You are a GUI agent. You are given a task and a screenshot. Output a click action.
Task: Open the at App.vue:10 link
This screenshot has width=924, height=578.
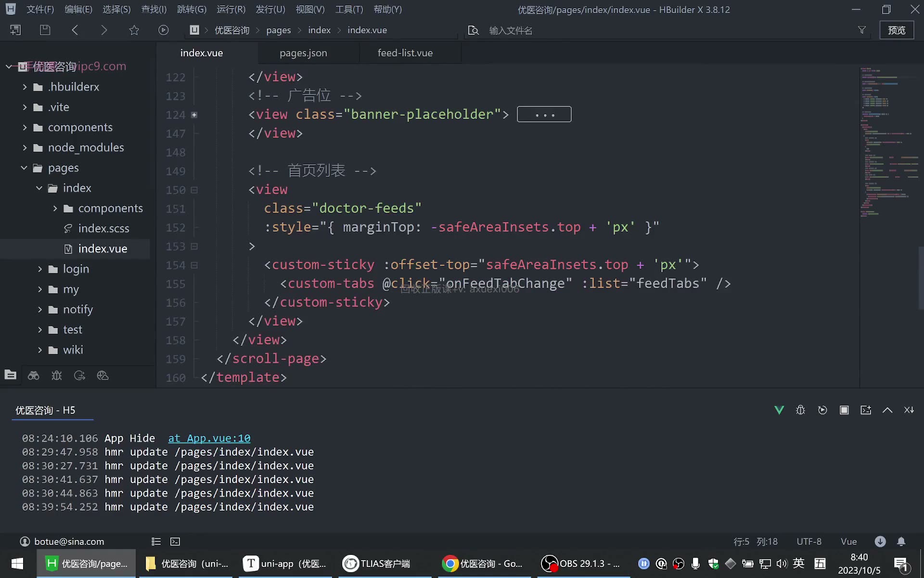point(209,438)
